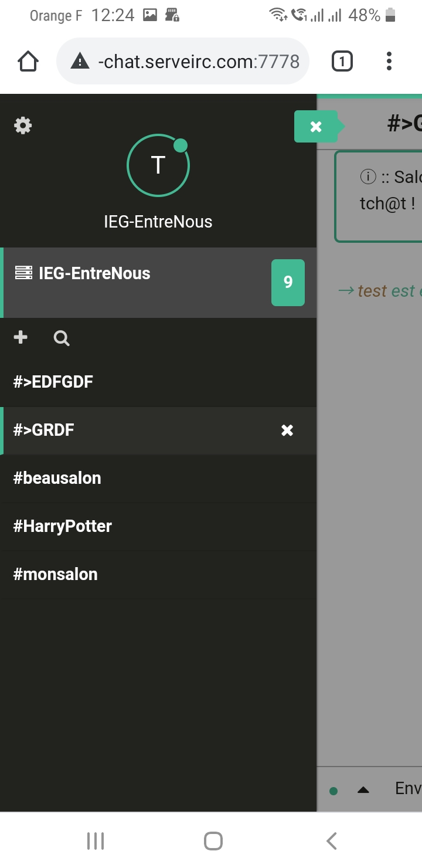Select the #>EDFGDF channel
This screenshot has width=422, height=868.
coord(53,382)
